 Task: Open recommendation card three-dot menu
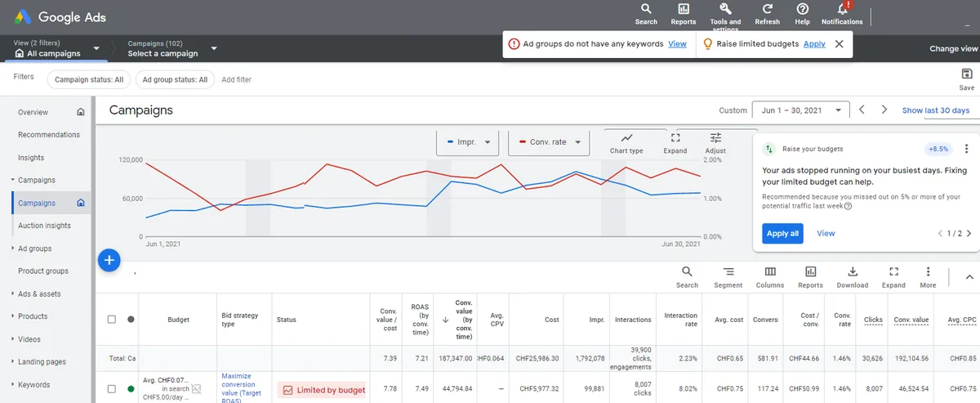966,149
